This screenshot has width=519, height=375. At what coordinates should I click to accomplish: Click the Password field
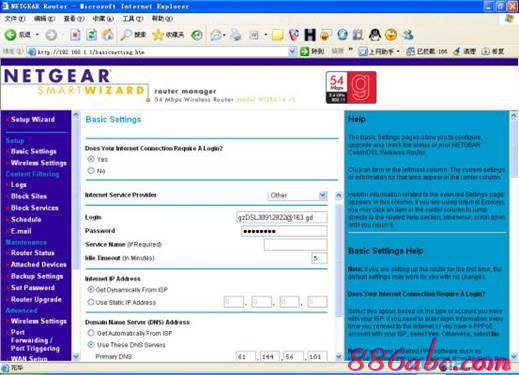(x=284, y=231)
